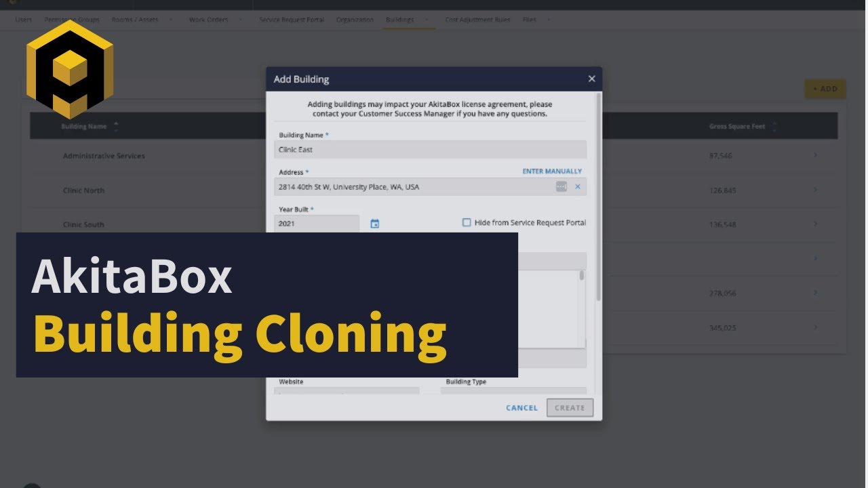868x488 pixels.
Task: Cancel the Add Building dialog
Action: tap(521, 408)
